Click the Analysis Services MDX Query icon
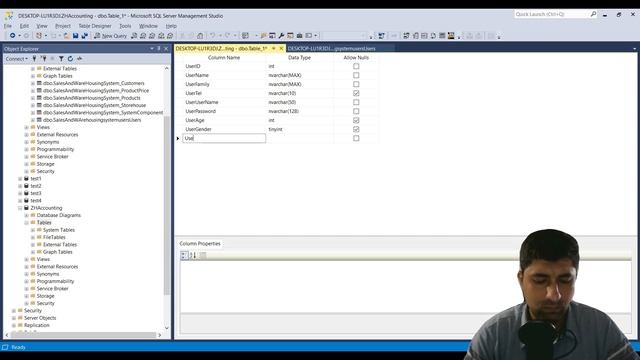The image size is (640, 360). point(143,36)
